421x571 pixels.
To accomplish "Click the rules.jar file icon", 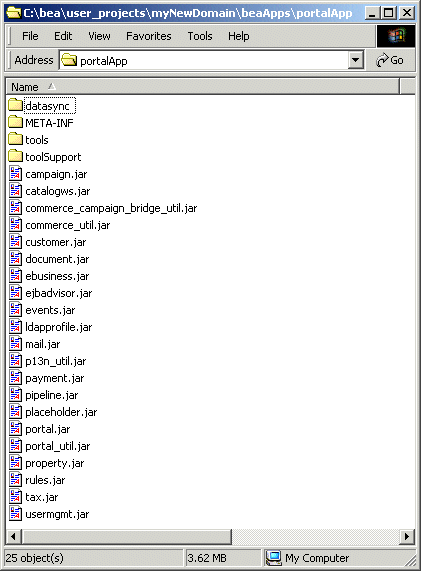I will click(15, 480).
